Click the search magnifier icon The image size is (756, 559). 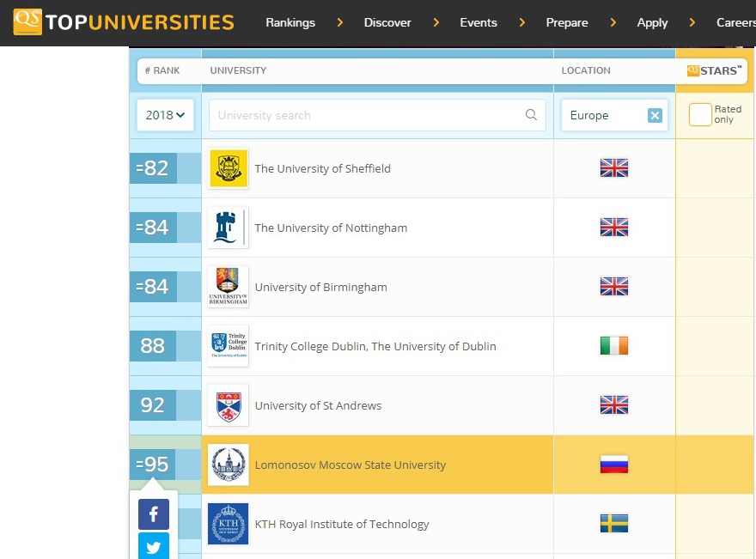click(531, 115)
